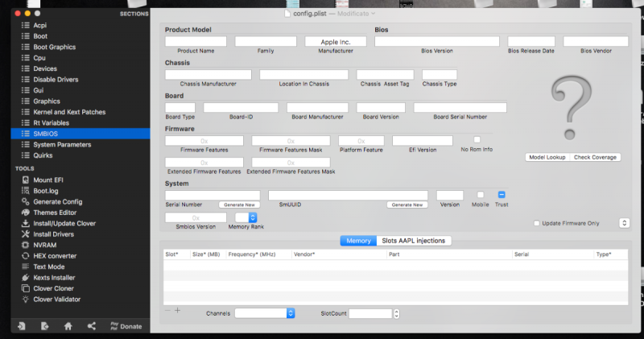Open the Boot Graphics section
This screenshot has width=644, height=339.
tap(54, 47)
